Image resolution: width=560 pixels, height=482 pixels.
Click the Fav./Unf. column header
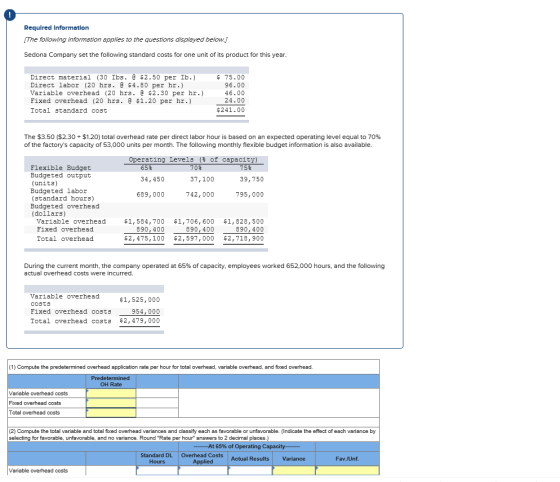click(347, 458)
